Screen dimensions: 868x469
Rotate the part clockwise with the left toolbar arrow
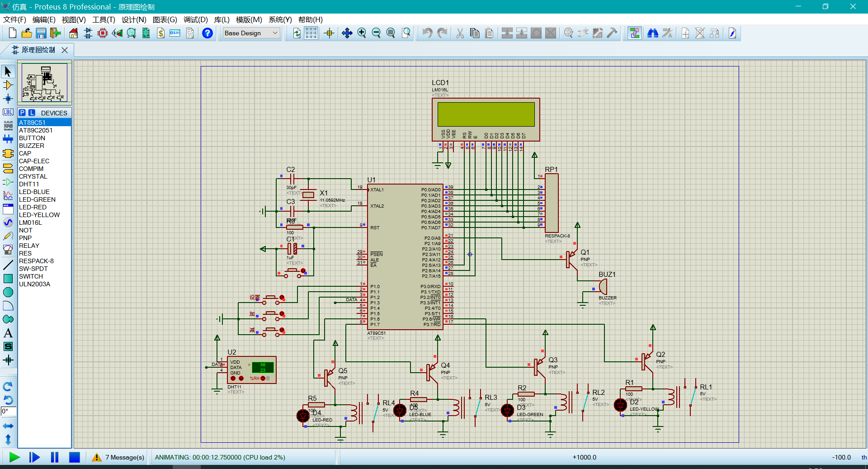click(8, 387)
